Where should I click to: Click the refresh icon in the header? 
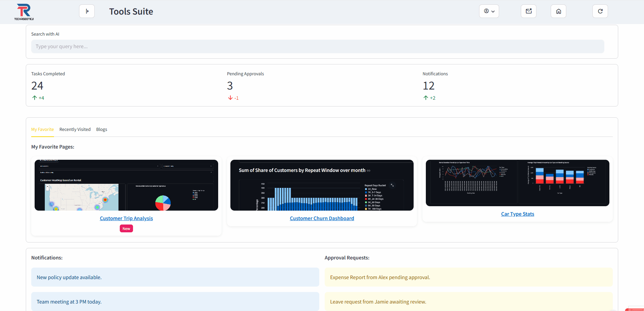click(x=600, y=11)
